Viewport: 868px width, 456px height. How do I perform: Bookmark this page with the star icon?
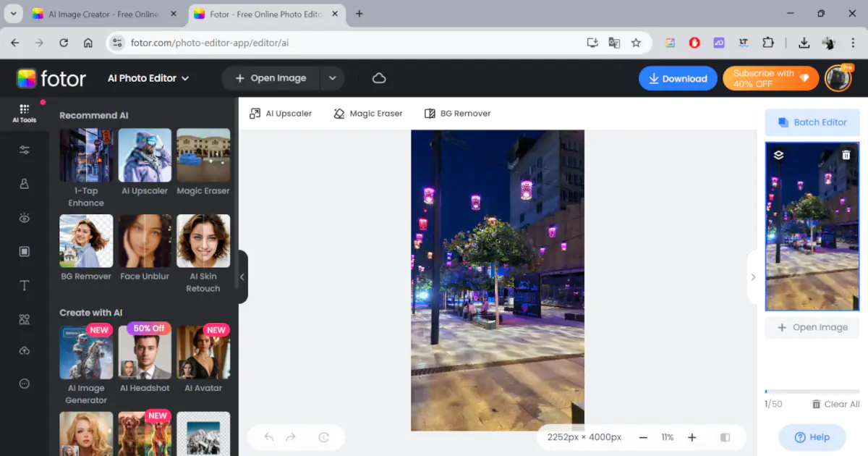[636, 43]
